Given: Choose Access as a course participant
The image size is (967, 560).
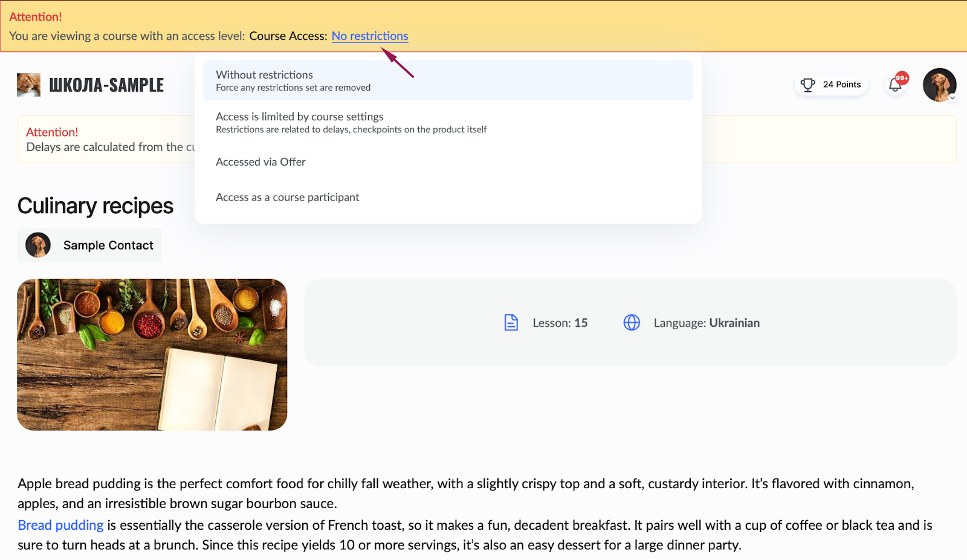Looking at the screenshot, I should coord(448,197).
